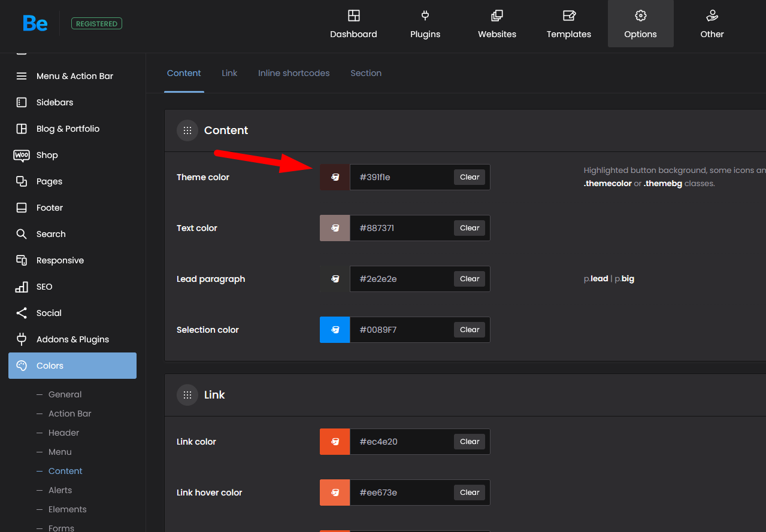766x532 pixels.
Task: Open the Plugins plug icon
Action: [x=425, y=16]
